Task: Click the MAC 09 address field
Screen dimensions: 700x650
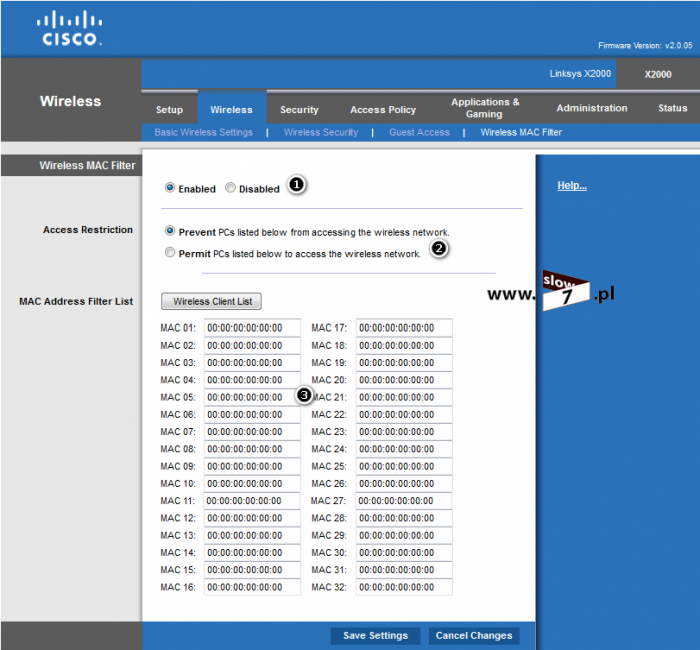Action: point(252,466)
